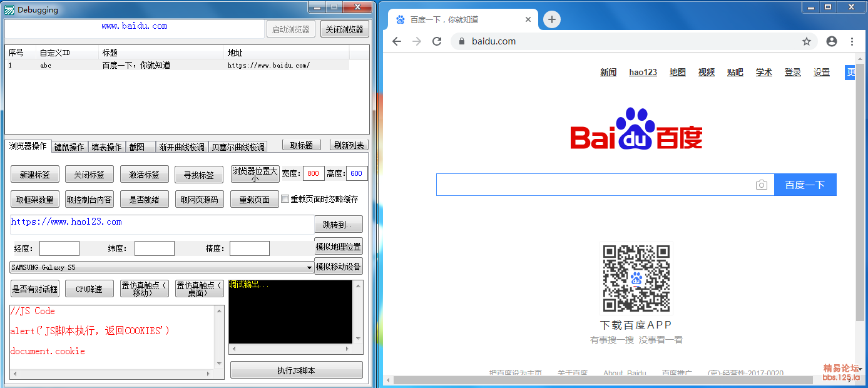Screen dimensions: 868x388
Task: Click the 纬度 input field
Action: 155,248
